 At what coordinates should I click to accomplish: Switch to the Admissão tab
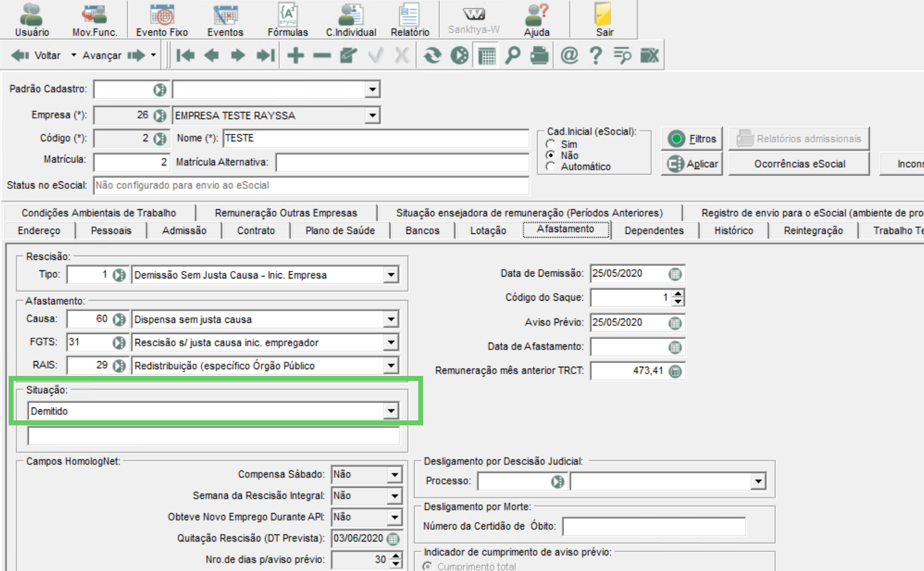click(184, 230)
